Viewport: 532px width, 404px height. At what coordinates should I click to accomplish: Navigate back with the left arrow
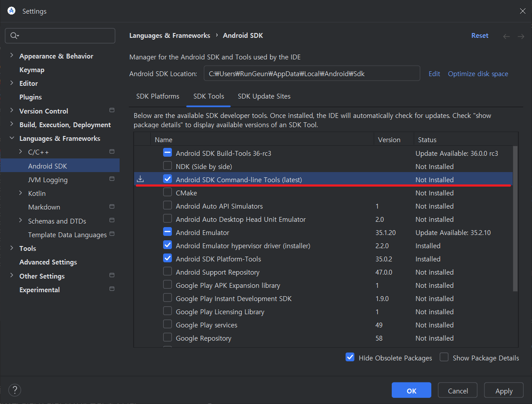point(506,36)
